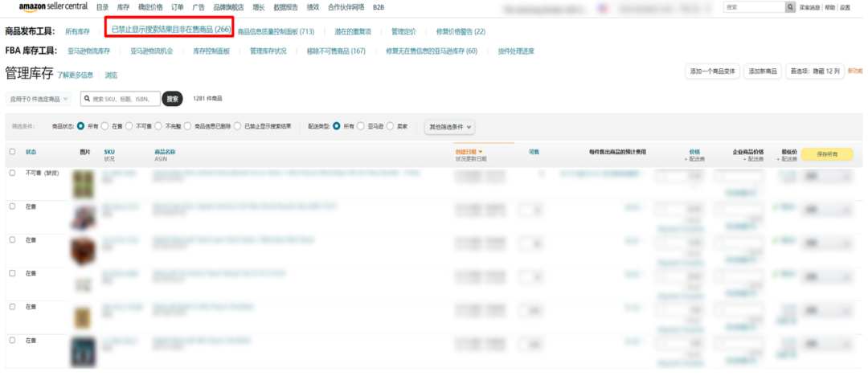Image resolution: width=868 pixels, height=380 pixels.
Task: Select 不完整 product status radio
Action: coord(158,126)
